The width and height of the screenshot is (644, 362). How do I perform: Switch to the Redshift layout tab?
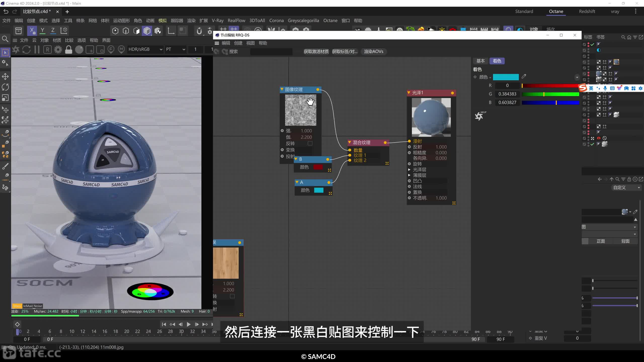587,11
